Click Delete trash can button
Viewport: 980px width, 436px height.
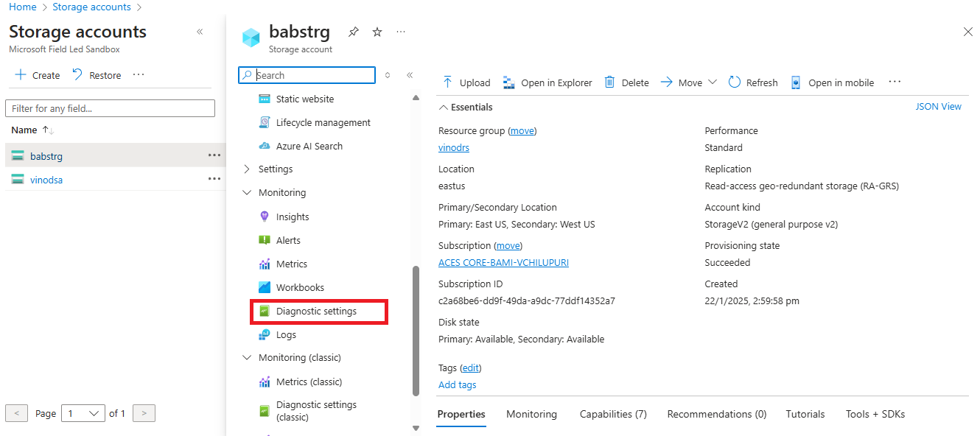point(626,82)
